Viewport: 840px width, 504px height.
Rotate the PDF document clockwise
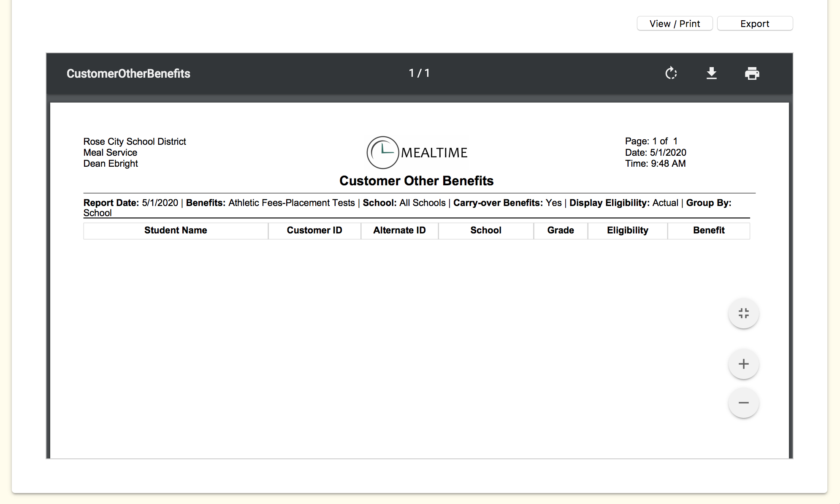pos(671,73)
